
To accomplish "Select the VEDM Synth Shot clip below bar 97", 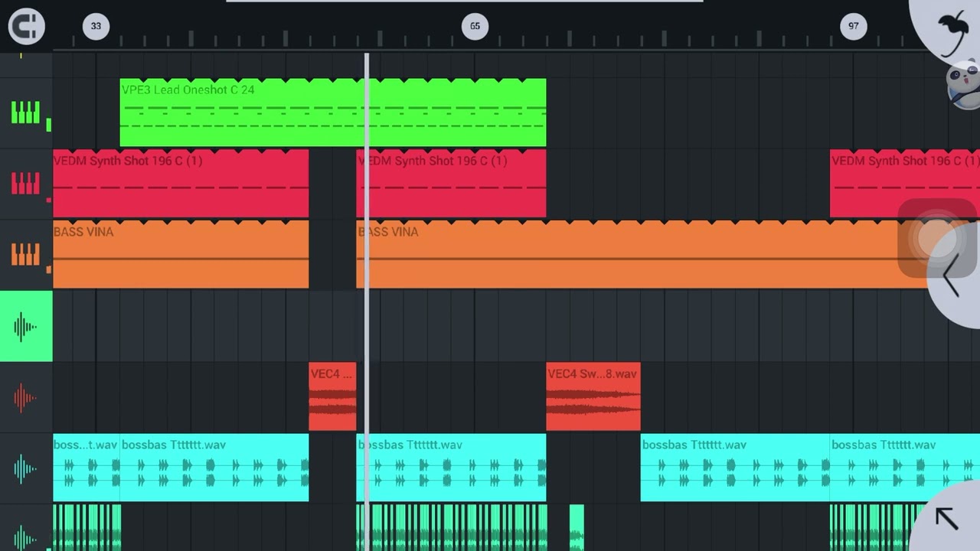I will coord(905,184).
